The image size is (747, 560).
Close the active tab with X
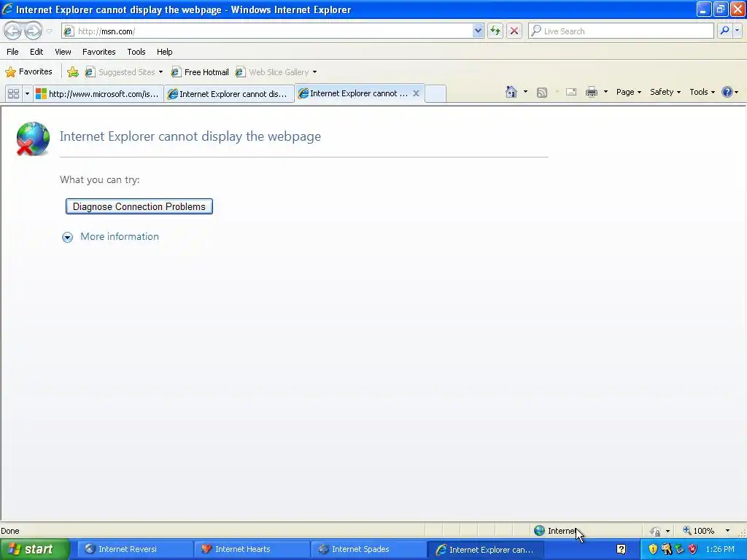[x=416, y=93]
